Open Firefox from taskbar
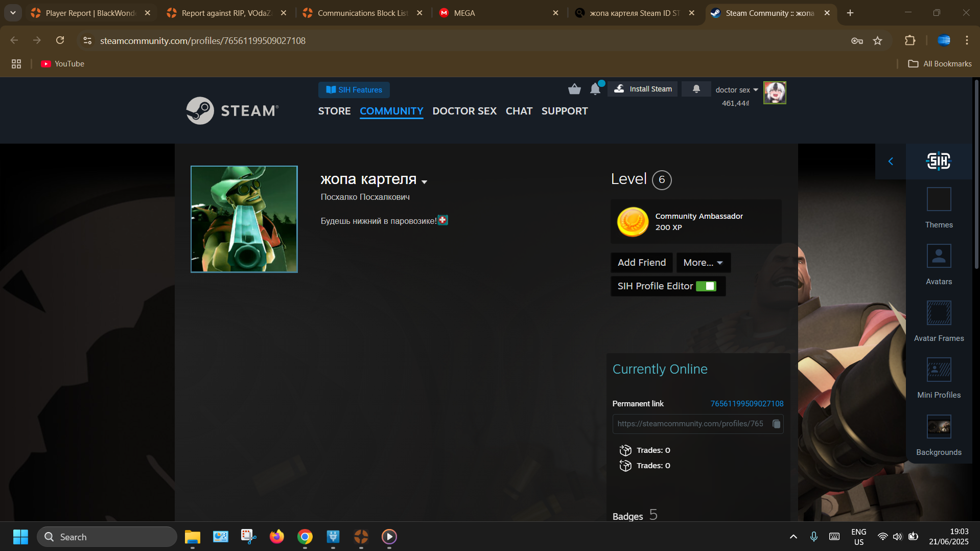 276,537
